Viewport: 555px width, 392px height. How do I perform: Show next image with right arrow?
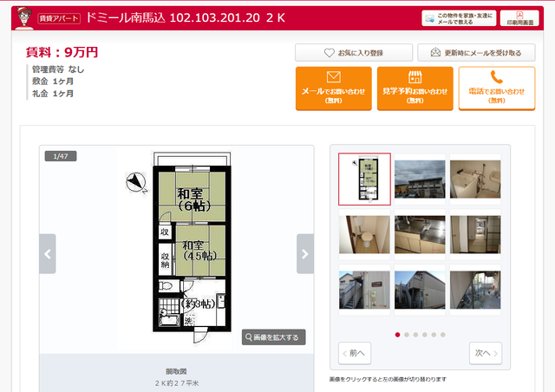click(x=304, y=253)
